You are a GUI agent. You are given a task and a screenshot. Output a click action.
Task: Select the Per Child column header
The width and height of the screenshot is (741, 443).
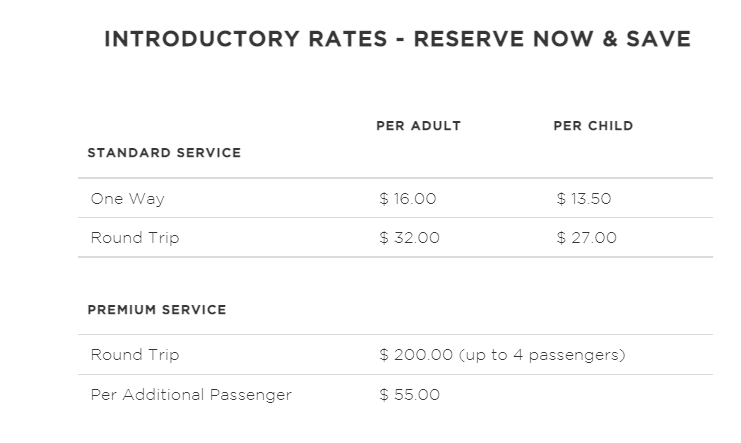click(593, 126)
